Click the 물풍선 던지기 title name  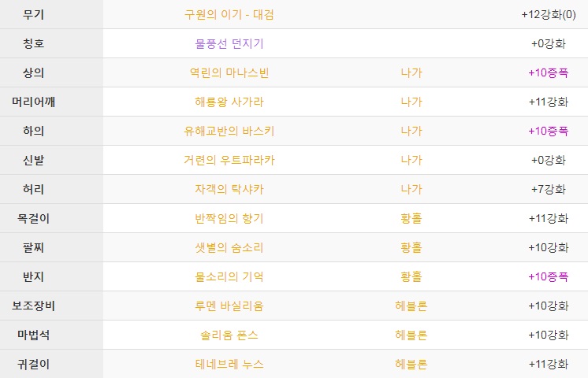point(229,44)
